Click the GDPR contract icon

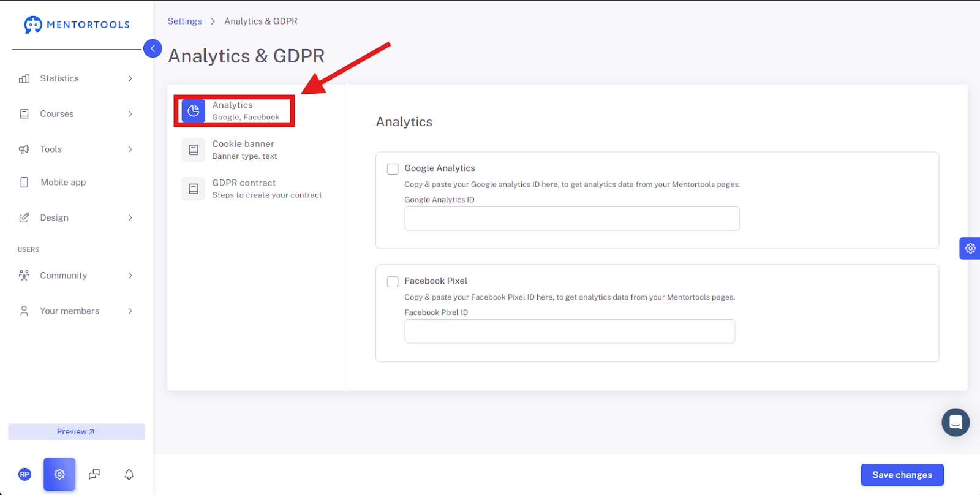(194, 189)
